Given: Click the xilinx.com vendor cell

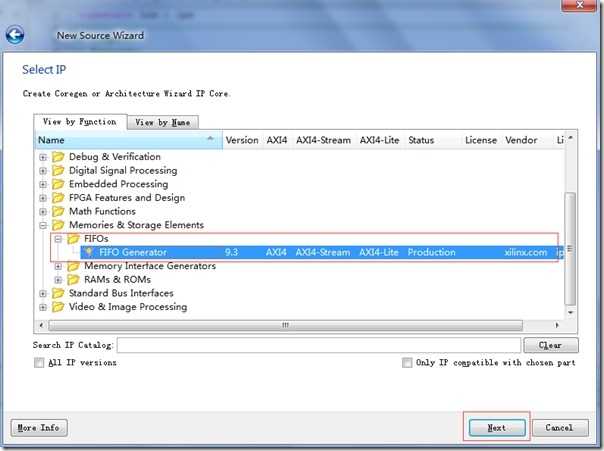Looking at the screenshot, I should [526, 252].
